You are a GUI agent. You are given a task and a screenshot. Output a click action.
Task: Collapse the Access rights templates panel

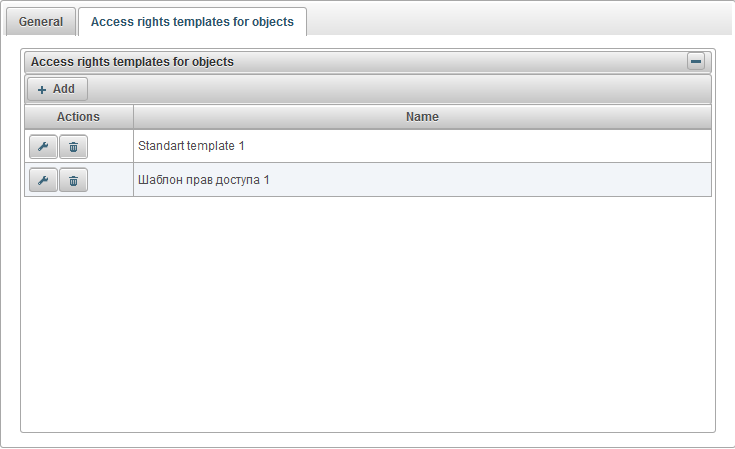coord(696,61)
